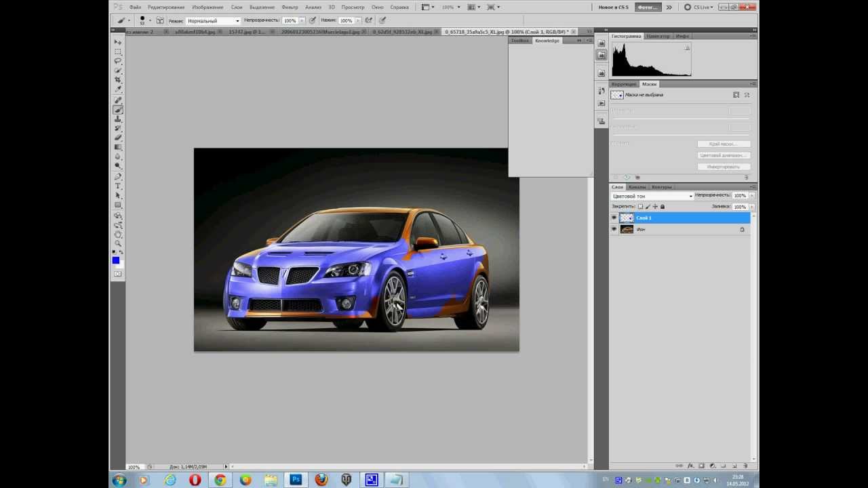This screenshot has height=488, width=868.
Task: Open Google Chrome from taskbar
Action: (x=220, y=480)
